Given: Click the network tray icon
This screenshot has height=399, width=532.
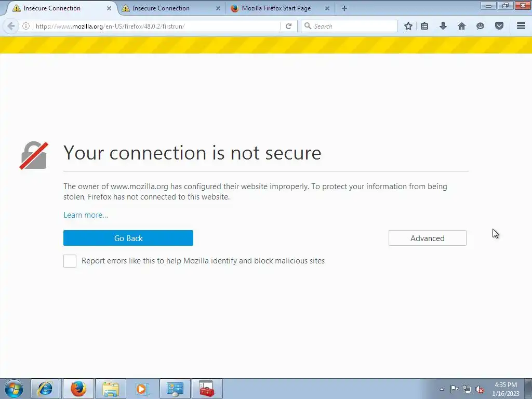Looking at the screenshot, I should (467, 389).
